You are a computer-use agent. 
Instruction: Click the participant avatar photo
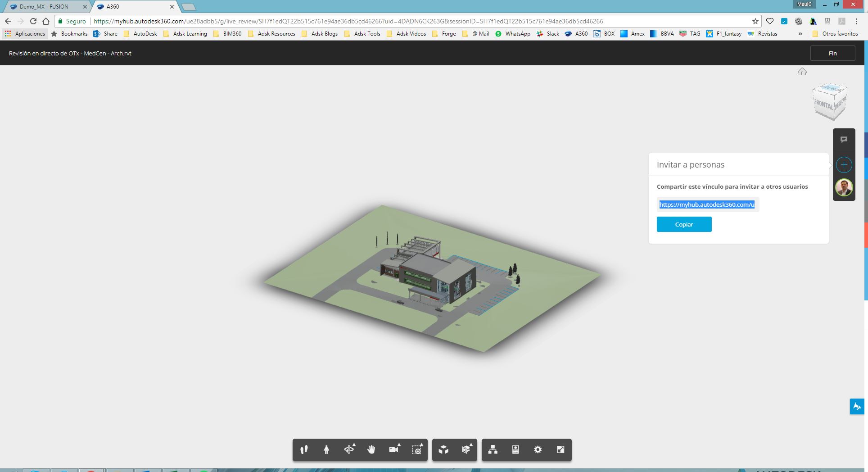844,187
